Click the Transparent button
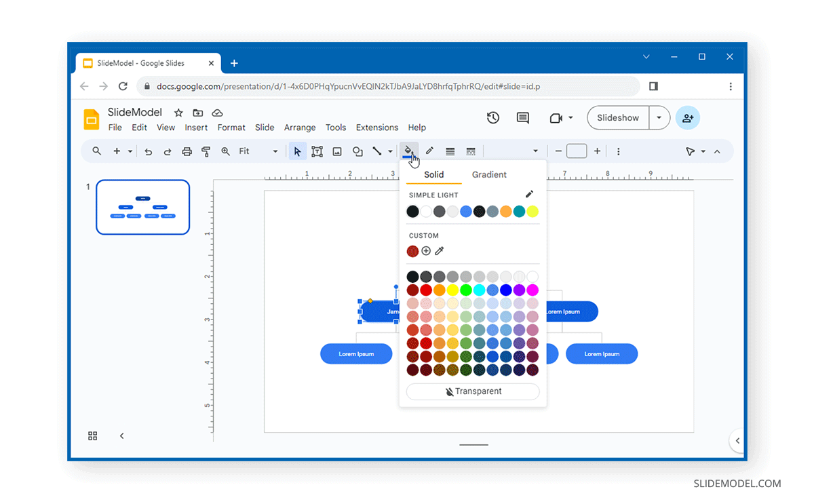This screenshot has height=504, width=814. pyautogui.click(x=473, y=391)
